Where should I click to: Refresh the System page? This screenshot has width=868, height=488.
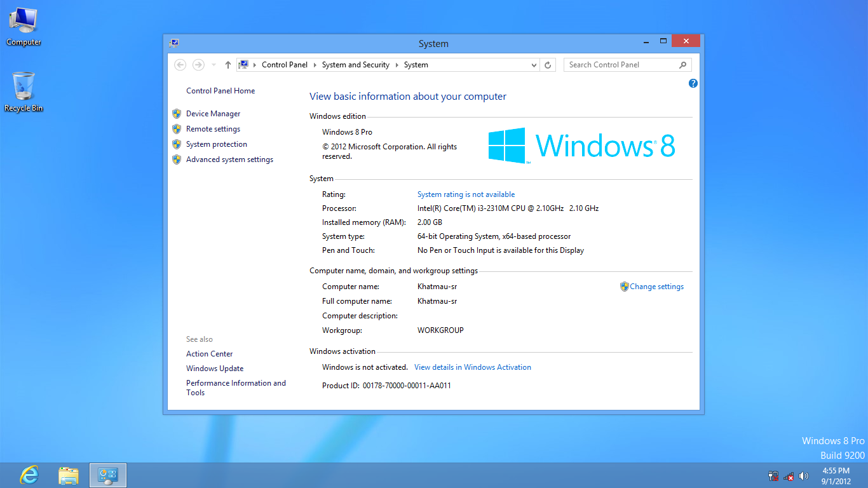(548, 65)
